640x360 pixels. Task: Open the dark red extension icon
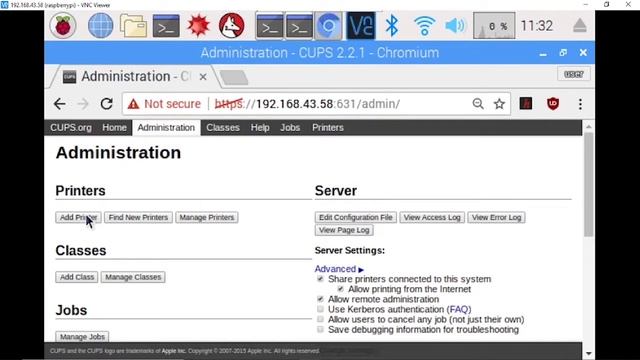[x=526, y=104]
